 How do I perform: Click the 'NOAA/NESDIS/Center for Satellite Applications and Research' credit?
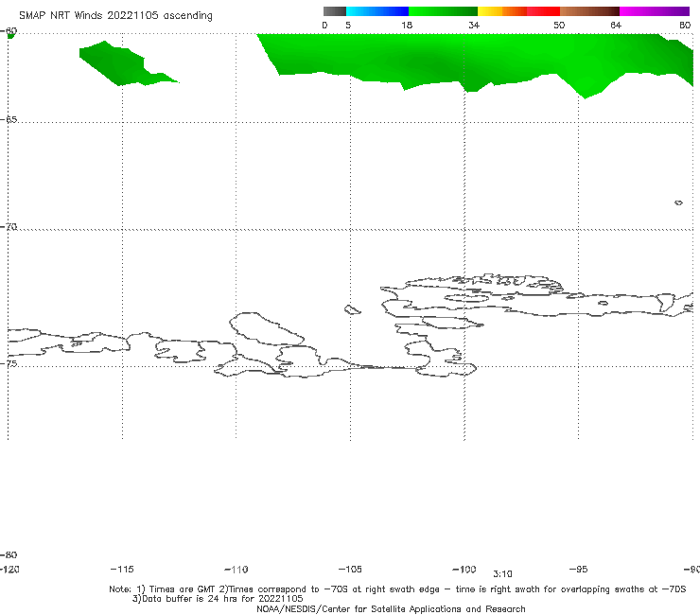click(391, 609)
